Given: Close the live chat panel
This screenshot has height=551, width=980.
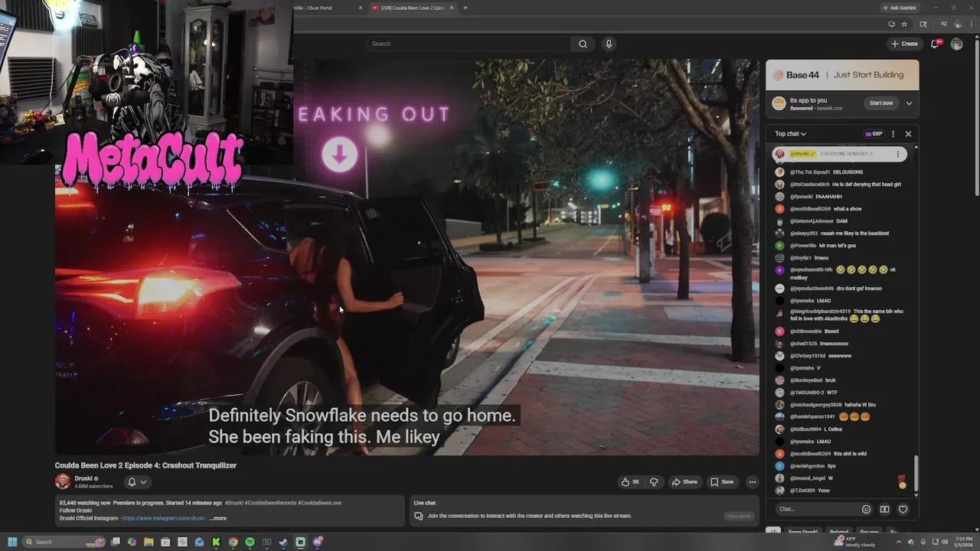Looking at the screenshot, I should [908, 134].
